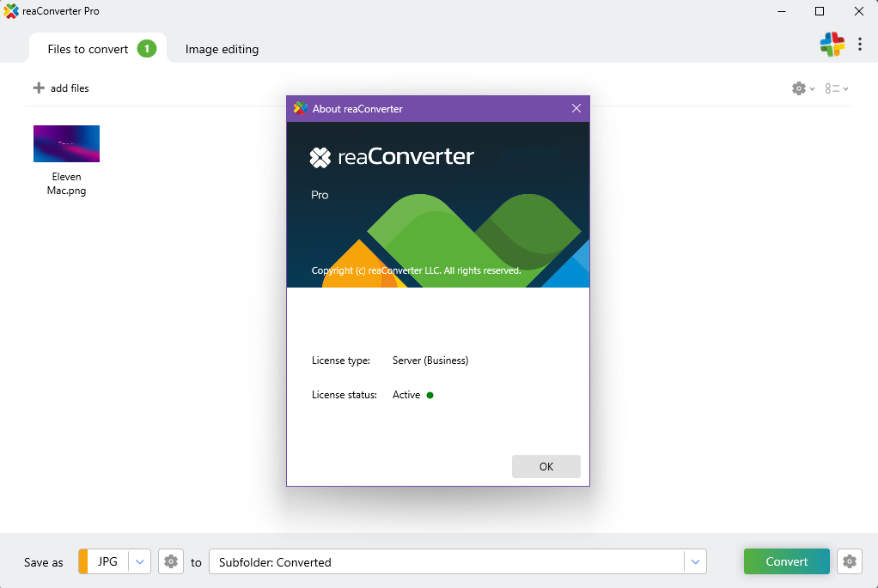Click the Server (Business) license type text

430,361
